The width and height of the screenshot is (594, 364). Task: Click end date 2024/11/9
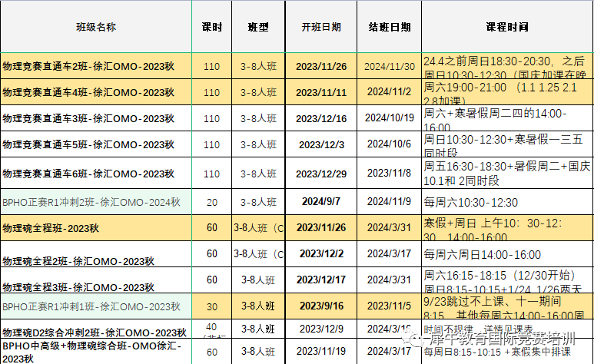pos(389,202)
